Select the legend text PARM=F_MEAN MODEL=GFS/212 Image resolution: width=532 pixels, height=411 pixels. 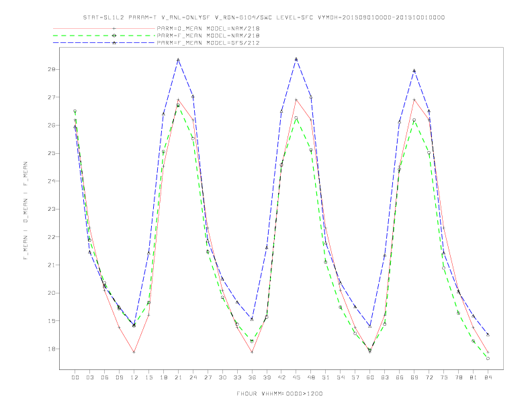208,43
